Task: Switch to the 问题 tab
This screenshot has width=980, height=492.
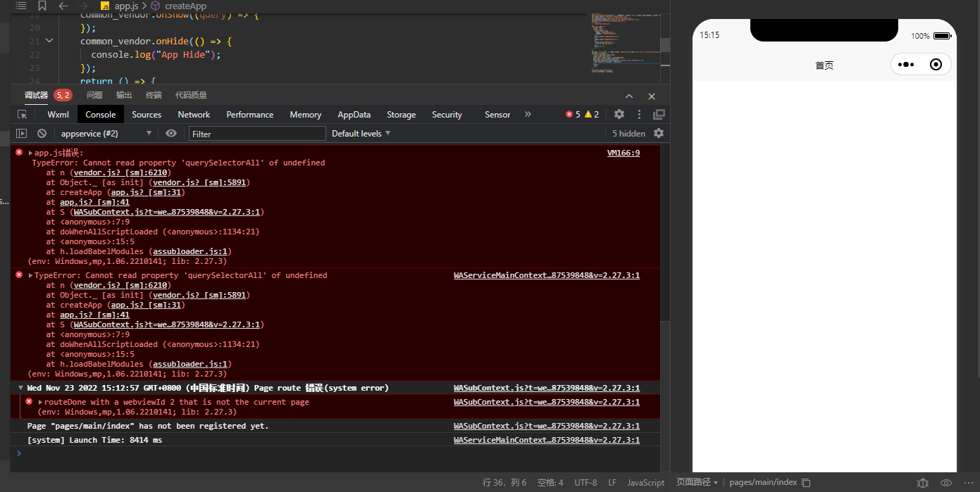Action: click(94, 95)
